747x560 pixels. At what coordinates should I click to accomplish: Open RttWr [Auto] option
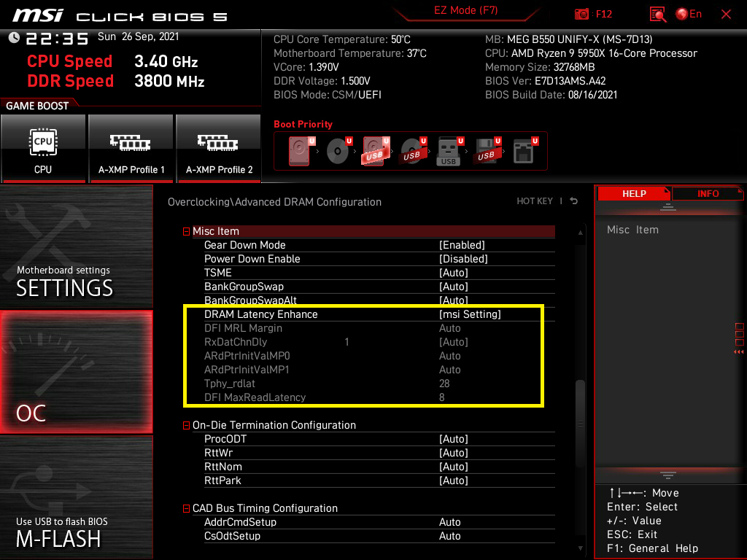click(x=454, y=452)
